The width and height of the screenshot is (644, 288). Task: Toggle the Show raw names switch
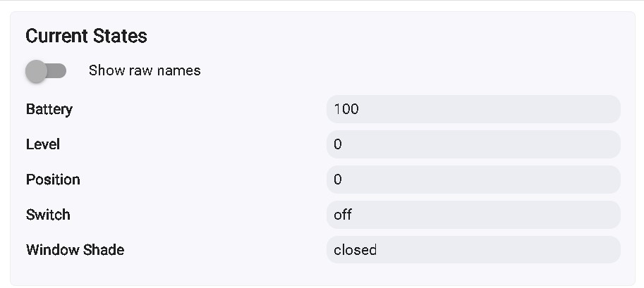pos(46,70)
